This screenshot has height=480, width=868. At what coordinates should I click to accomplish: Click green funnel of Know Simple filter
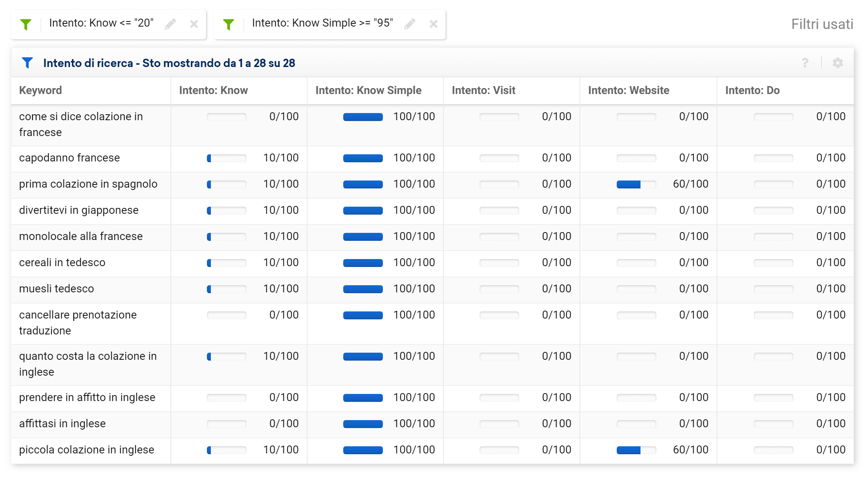pos(229,25)
